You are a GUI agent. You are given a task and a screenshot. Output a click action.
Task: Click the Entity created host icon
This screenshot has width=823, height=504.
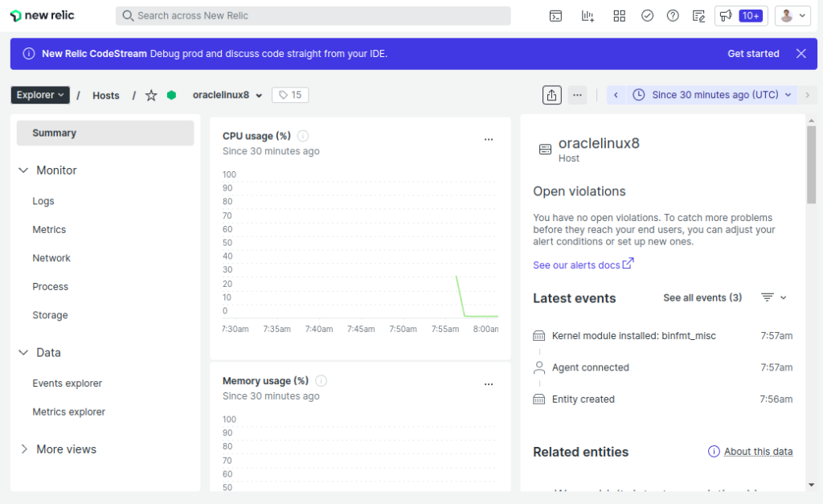(x=539, y=400)
